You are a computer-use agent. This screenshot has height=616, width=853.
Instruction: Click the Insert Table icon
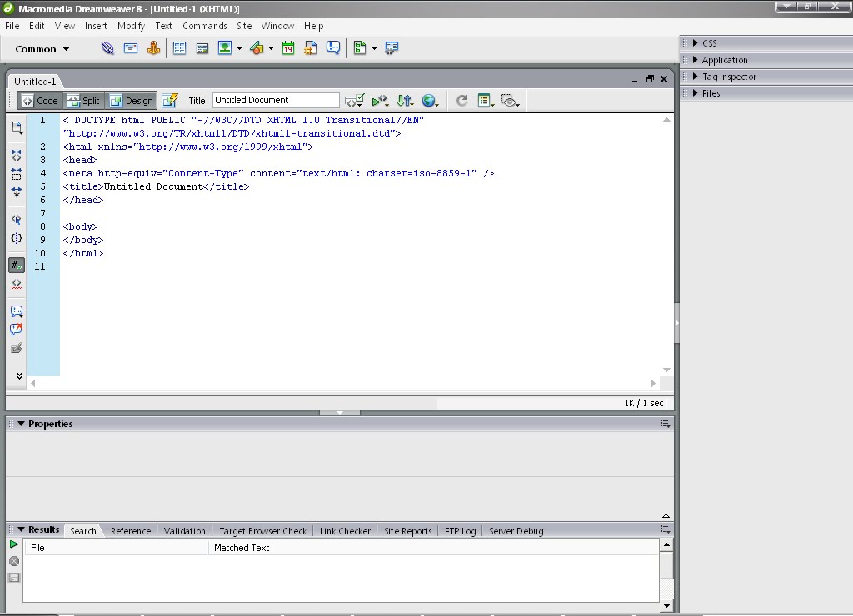coord(179,48)
